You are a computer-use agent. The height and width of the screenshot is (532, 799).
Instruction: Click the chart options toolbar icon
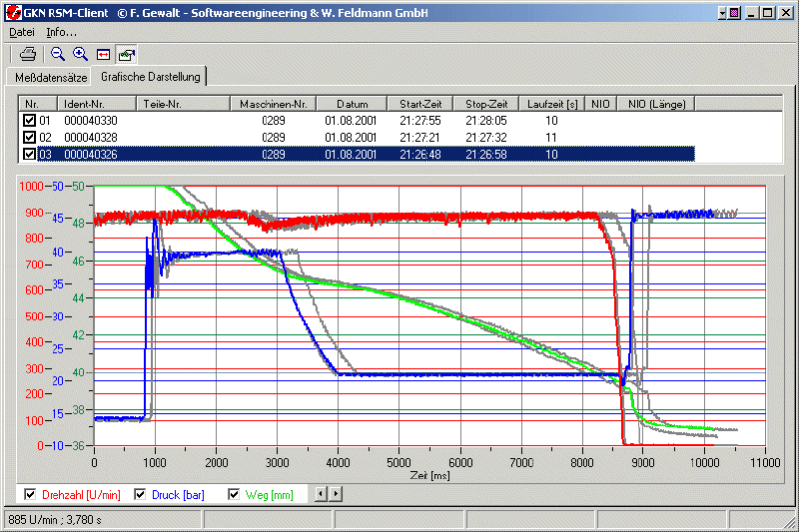pyautogui.click(x=126, y=54)
